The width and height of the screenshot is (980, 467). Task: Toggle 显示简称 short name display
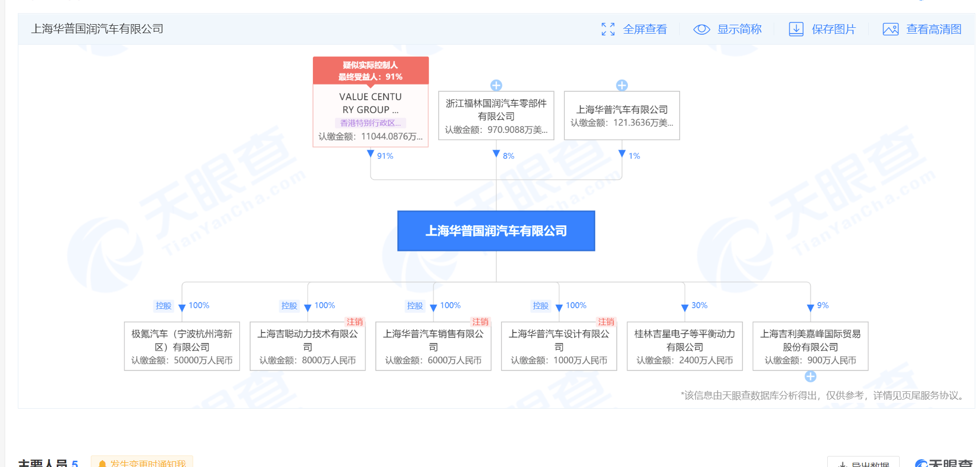pos(739,29)
